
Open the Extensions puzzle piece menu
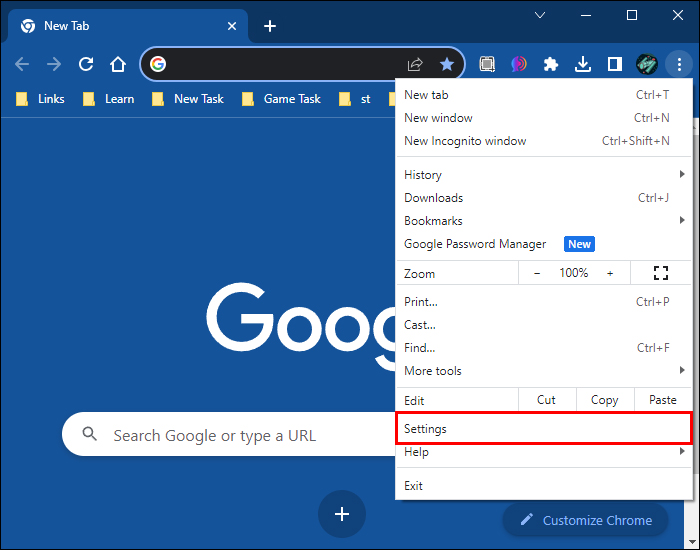[550, 64]
